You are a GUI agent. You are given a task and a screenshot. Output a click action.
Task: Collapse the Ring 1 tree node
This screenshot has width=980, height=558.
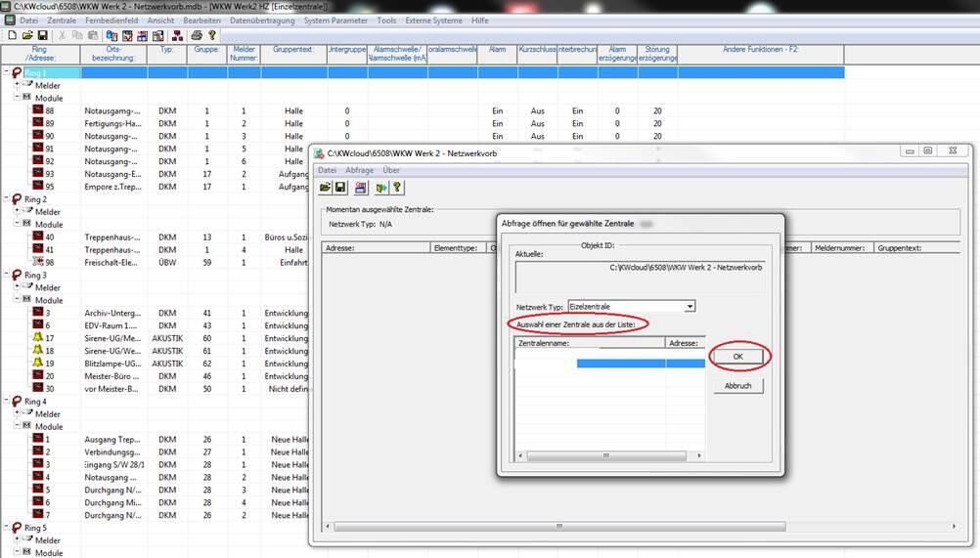6,71
